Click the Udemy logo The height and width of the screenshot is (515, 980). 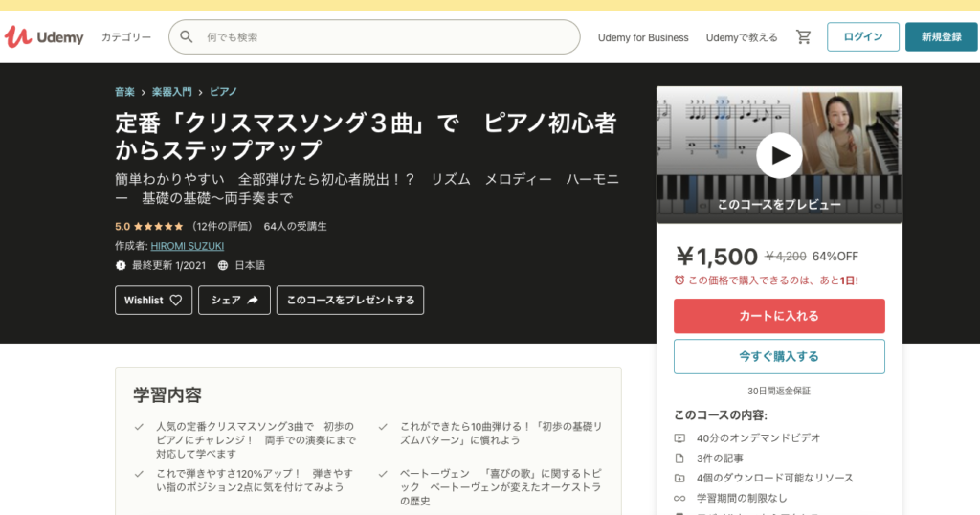click(x=44, y=37)
